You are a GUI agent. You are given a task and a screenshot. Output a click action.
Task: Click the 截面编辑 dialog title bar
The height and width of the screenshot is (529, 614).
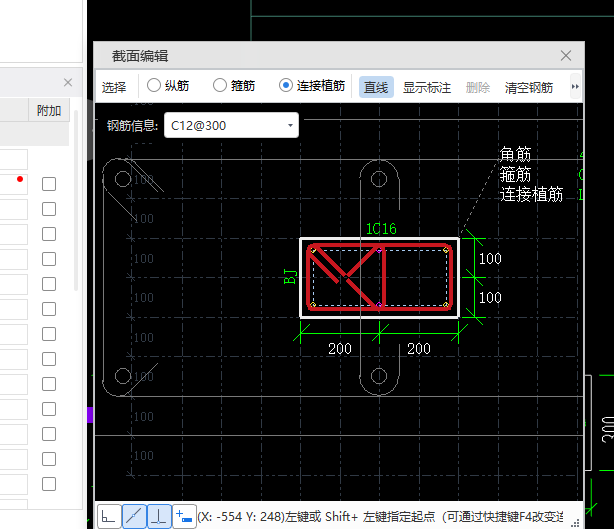tap(339, 56)
